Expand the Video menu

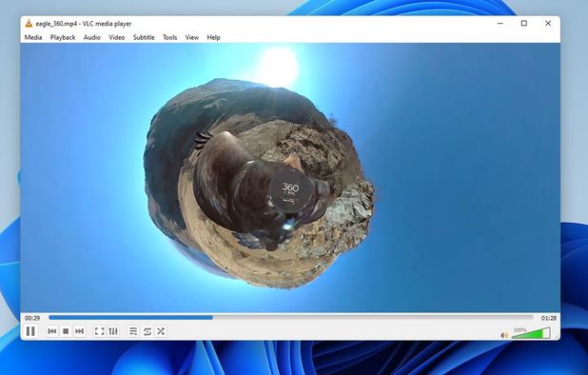(117, 37)
